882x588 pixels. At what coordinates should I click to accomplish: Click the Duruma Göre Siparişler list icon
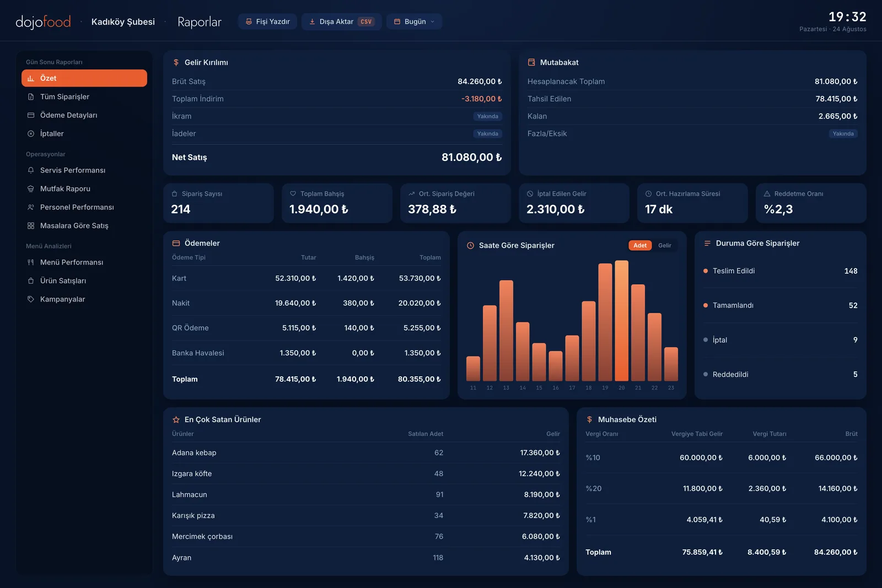707,243
